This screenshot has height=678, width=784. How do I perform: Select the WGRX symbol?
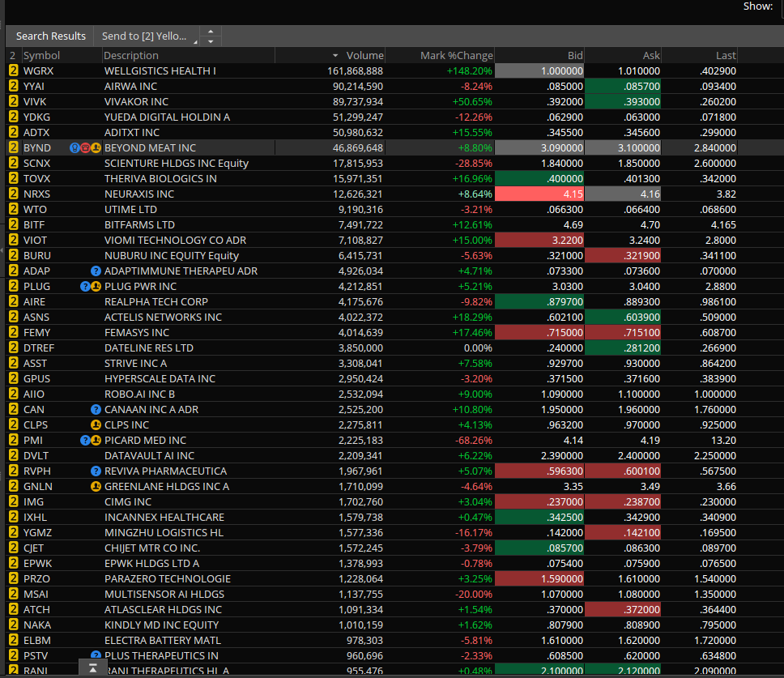pos(39,71)
